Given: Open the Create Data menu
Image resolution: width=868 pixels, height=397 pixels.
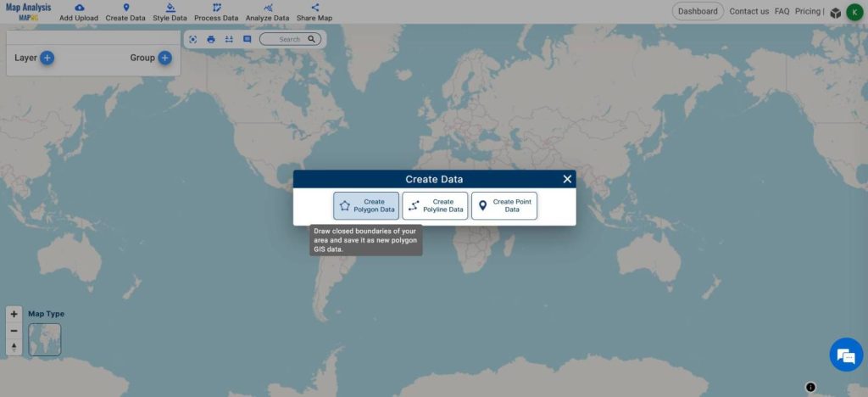Looking at the screenshot, I should tap(125, 12).
